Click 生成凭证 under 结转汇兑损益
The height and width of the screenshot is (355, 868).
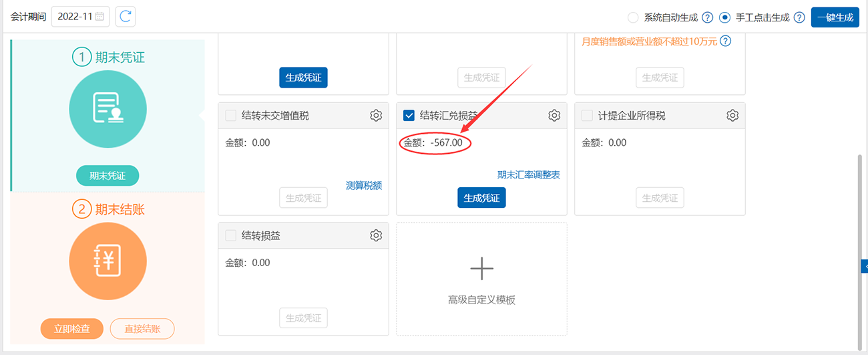pyautogui.click(x=481, y=198)
